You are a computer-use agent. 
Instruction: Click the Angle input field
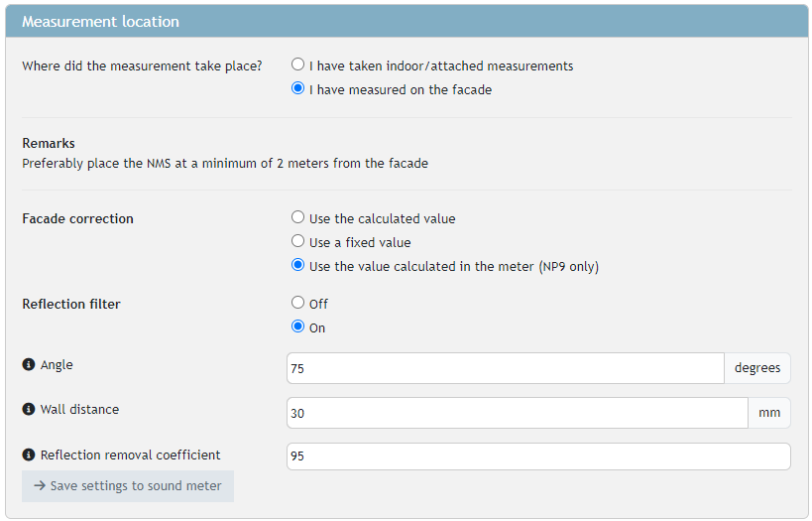[505, 368]
